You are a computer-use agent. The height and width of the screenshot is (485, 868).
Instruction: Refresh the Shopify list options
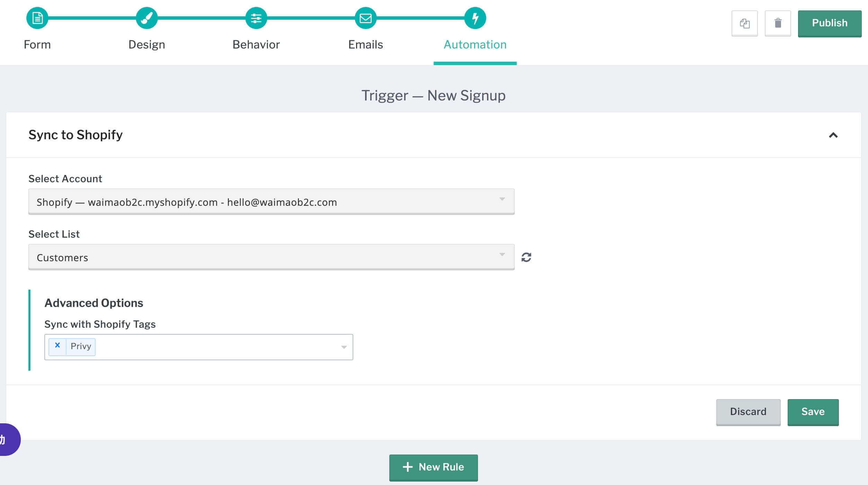(526, 257)
